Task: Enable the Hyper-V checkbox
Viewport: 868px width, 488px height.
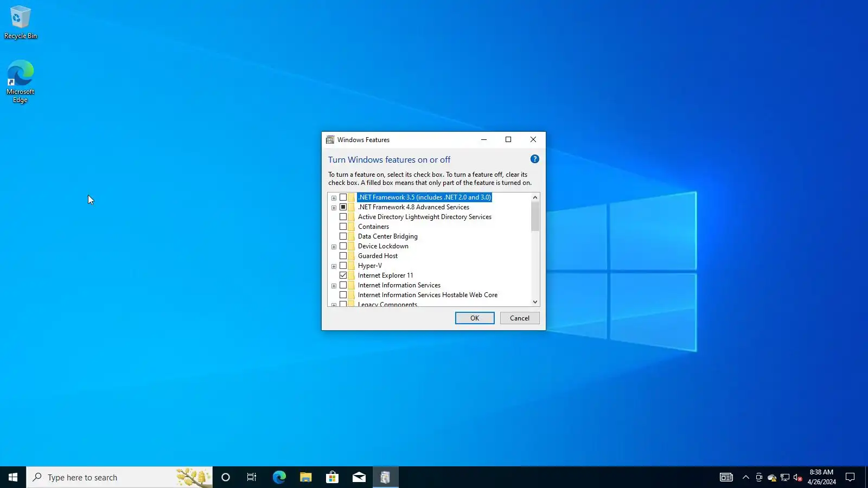Action: point(343,266)
